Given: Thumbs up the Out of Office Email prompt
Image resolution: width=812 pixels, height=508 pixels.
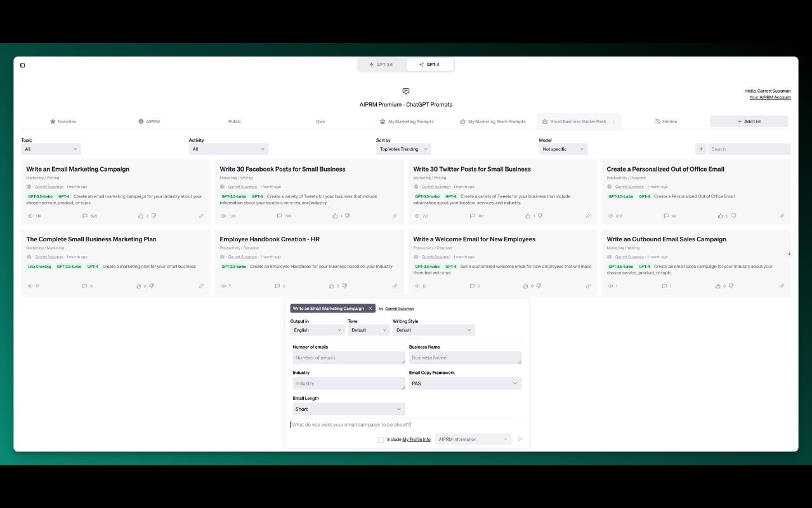Looking at the screenshot, I should 721,216.
